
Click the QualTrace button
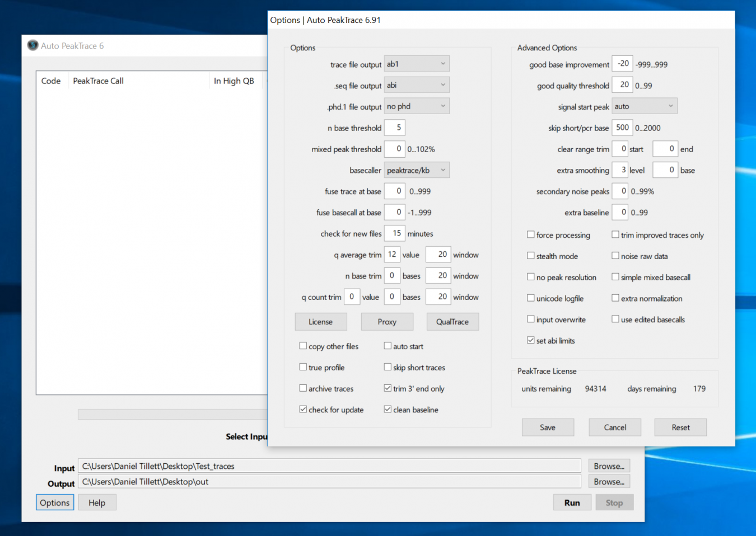point(452,322)
